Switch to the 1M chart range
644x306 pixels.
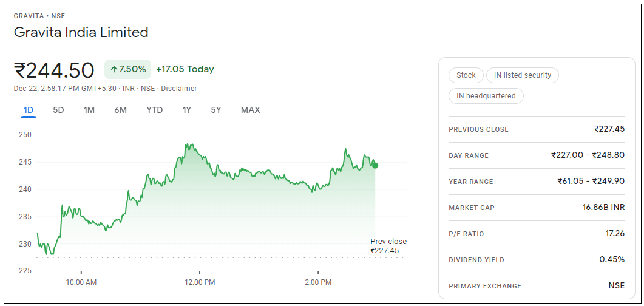89,110
